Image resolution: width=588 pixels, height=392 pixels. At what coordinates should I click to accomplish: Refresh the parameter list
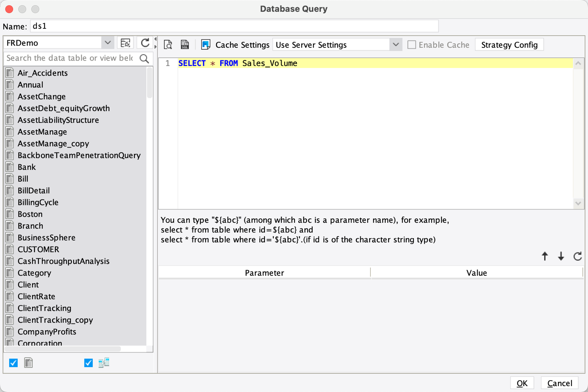click(577, 257)
